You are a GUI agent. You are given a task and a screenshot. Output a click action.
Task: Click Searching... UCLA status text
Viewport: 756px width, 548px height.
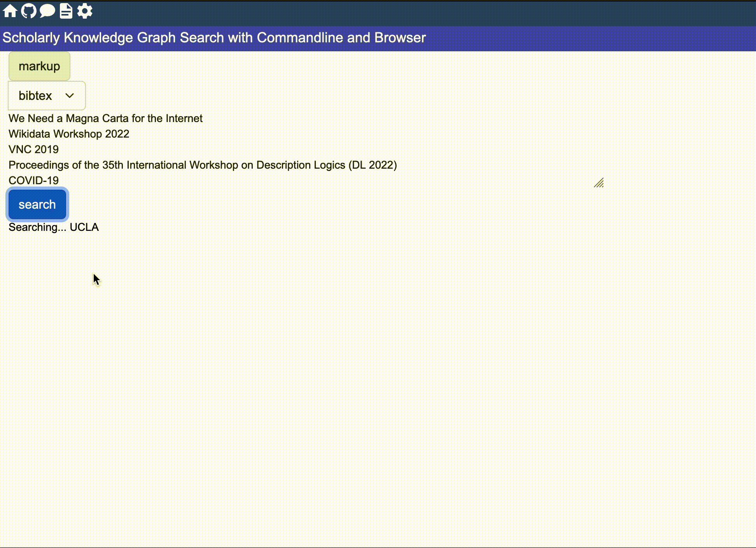click(x=53, y=227)
